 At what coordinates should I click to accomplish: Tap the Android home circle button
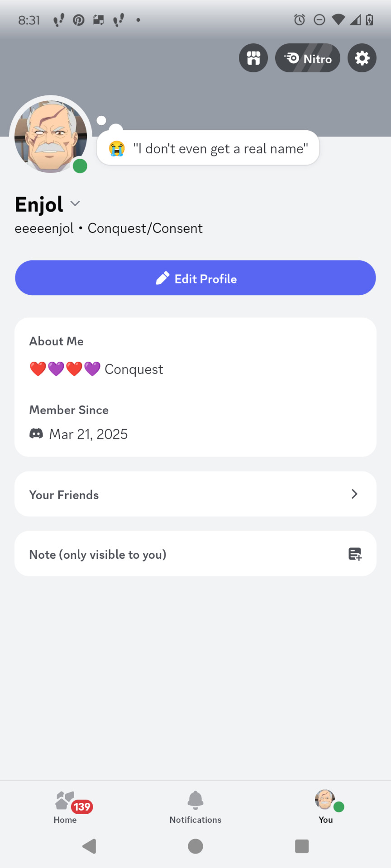click(x=195, y=846)
